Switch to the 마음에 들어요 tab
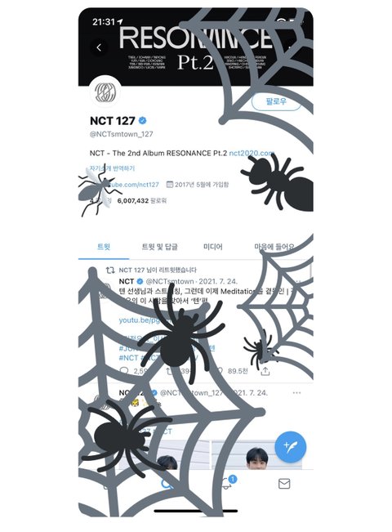This screenshot has height=532, width=392. (274, 247)
